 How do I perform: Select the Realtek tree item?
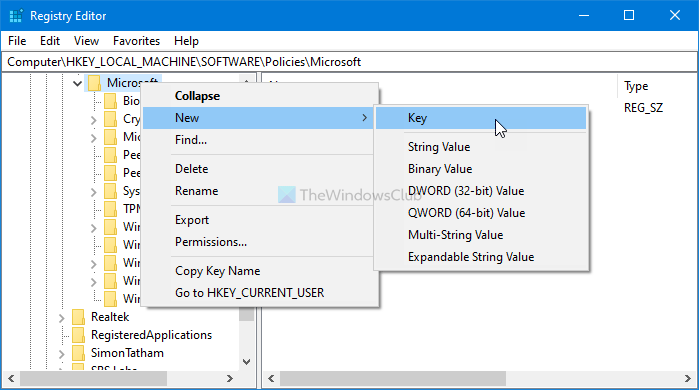(110, 317)
